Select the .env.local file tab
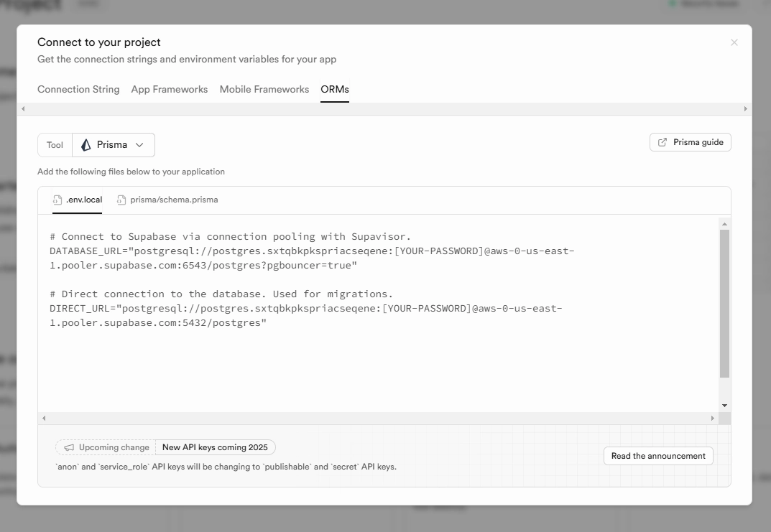This screenshot has height=532, width=771. (x=77, y=200)
